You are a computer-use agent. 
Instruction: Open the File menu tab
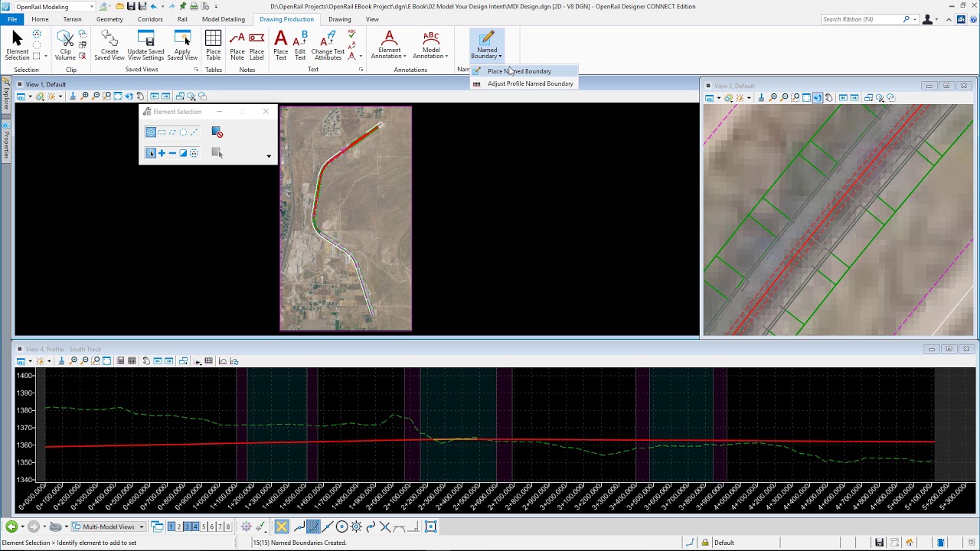[x=12, y=19]
